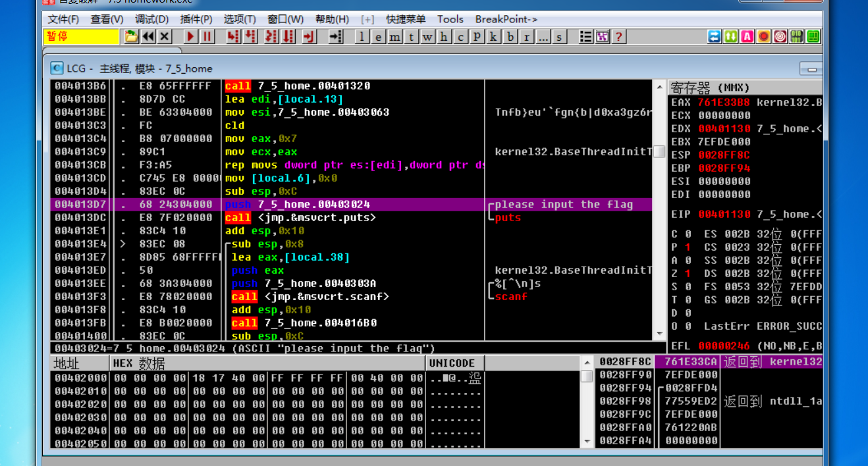
Task: Click the Step into toolbar icon
Action: pos(233,37)
